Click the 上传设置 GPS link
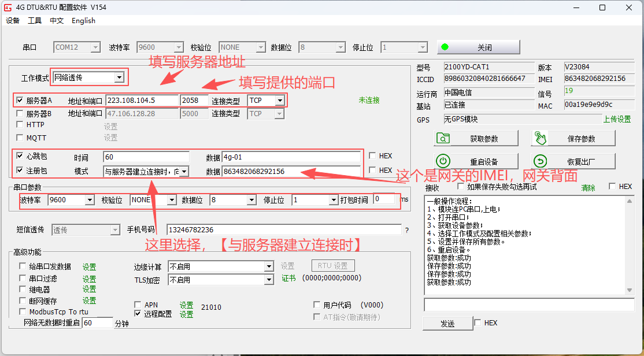 point(617,120)
